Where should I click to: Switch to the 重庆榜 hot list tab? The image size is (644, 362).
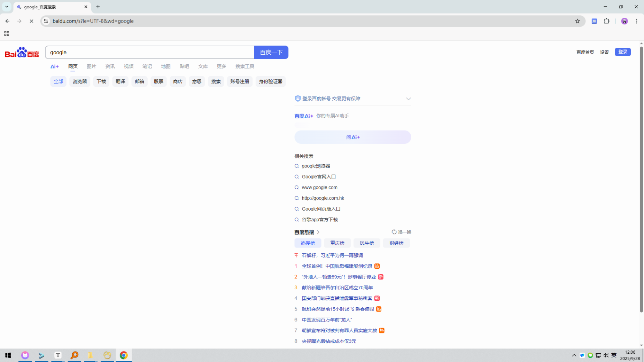pos(337,243)
